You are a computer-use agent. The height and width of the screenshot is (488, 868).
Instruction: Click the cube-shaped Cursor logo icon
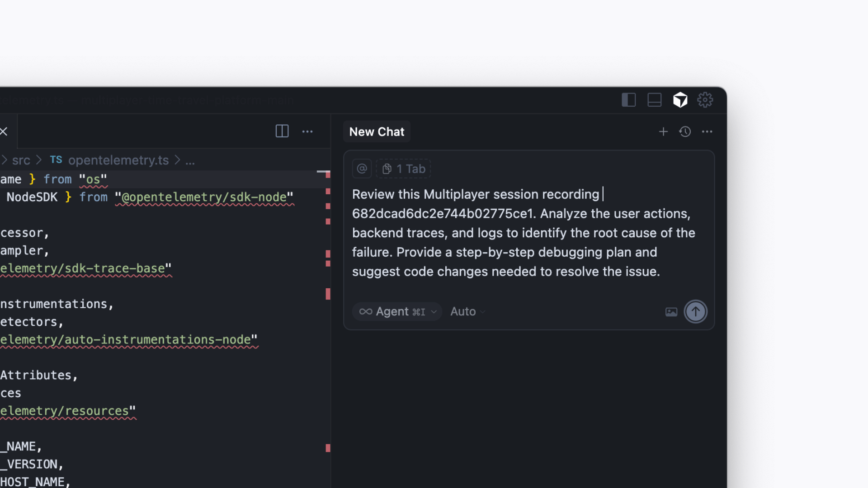(680, 100)
